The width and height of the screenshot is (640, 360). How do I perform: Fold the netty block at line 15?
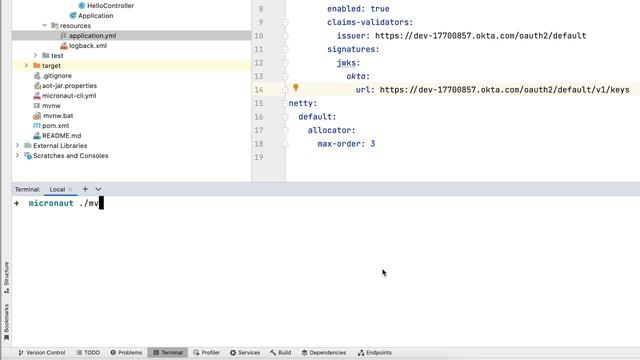[x=285, y=103]
